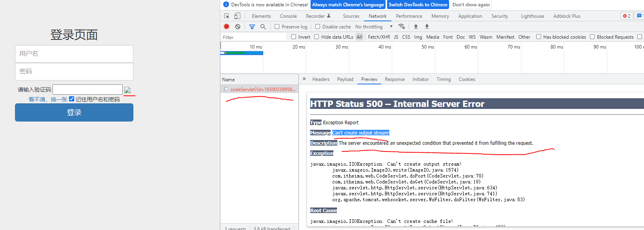The image size is (644, 230).
Task: Open network search with magnifier icon
Action: pos(263,26)
